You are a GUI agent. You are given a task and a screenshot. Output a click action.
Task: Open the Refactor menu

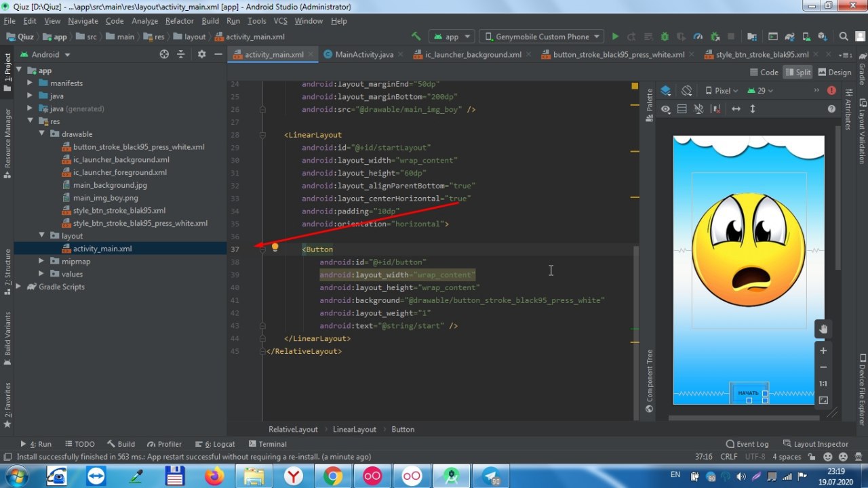179,21
